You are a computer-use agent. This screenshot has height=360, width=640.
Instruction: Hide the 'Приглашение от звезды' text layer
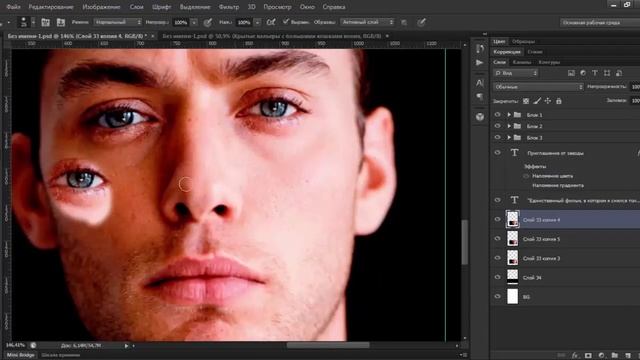498,153
